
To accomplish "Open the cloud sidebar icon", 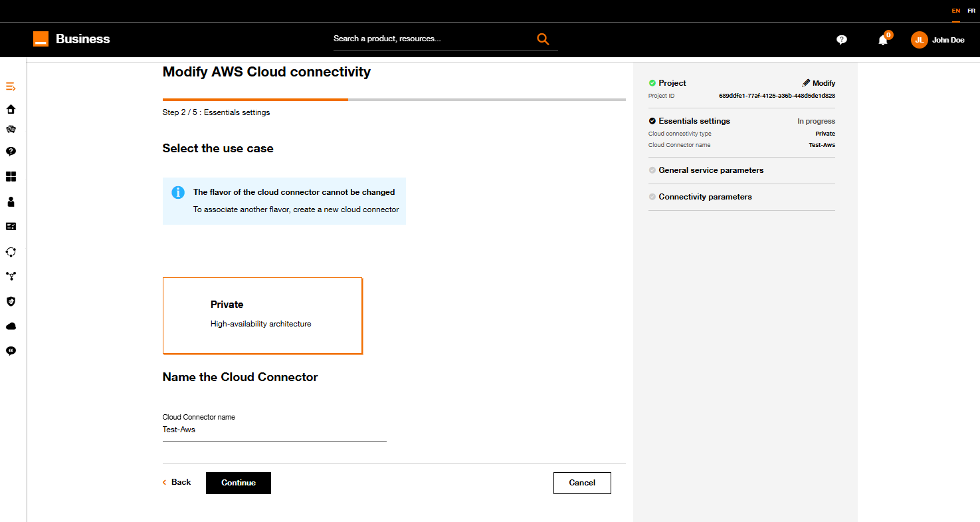I will tap(11, 326).
